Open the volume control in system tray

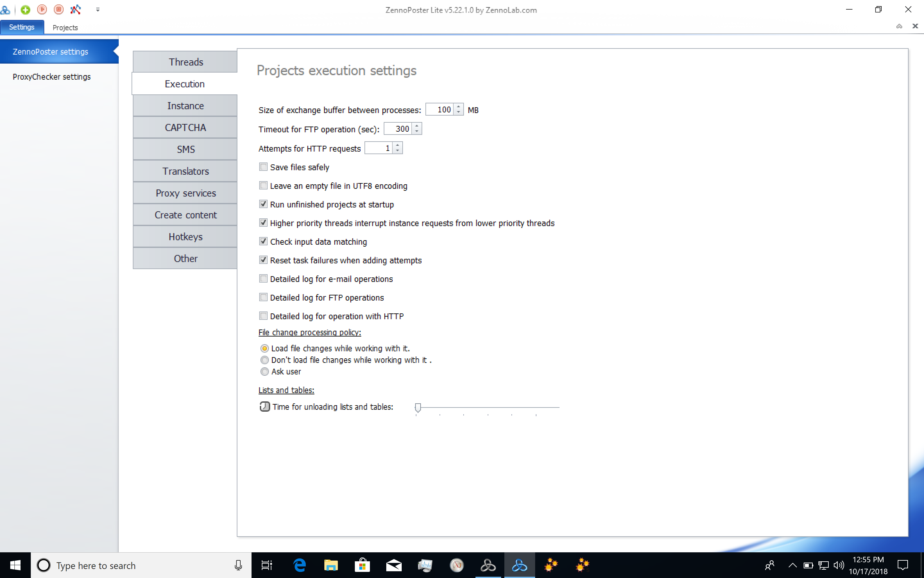(839, 565)
